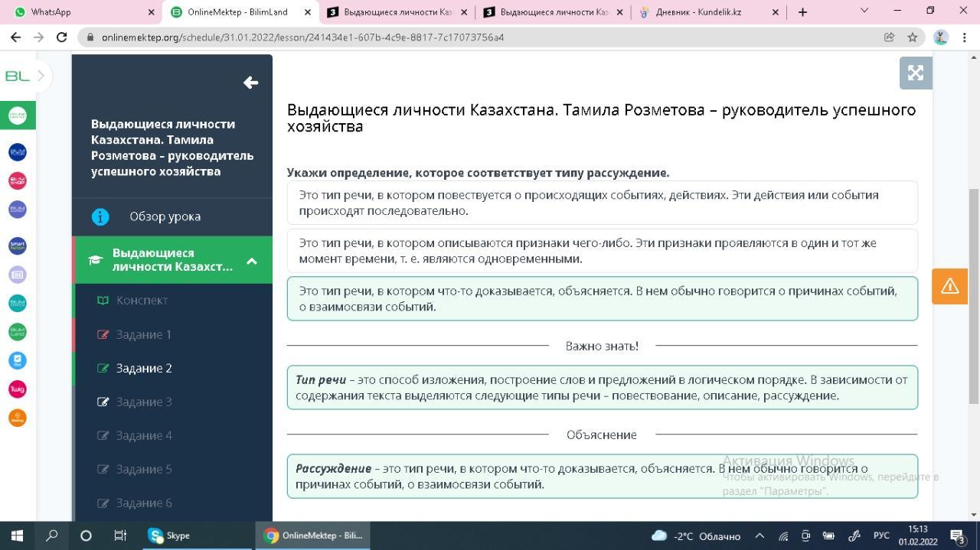Open the Twig icon in the left rail

point(17,389)
